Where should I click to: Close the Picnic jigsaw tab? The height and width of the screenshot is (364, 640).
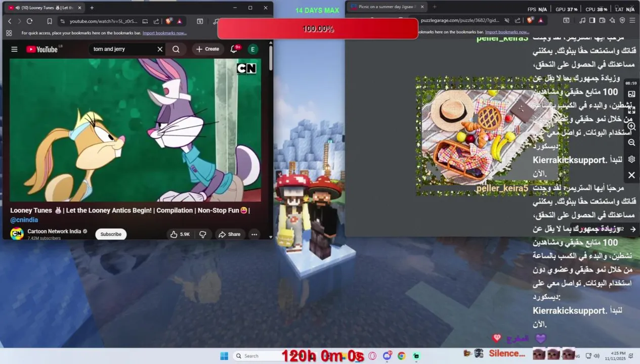coord(422,7)
